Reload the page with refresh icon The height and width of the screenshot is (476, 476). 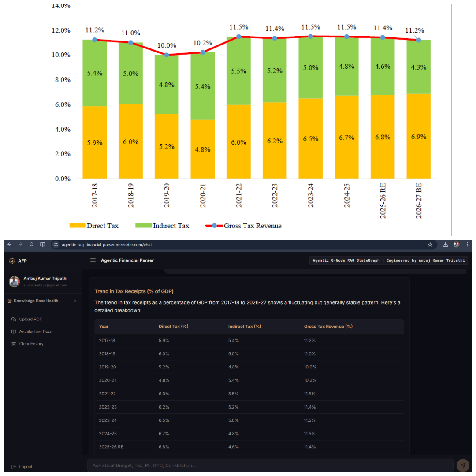[x=31, y=244]
